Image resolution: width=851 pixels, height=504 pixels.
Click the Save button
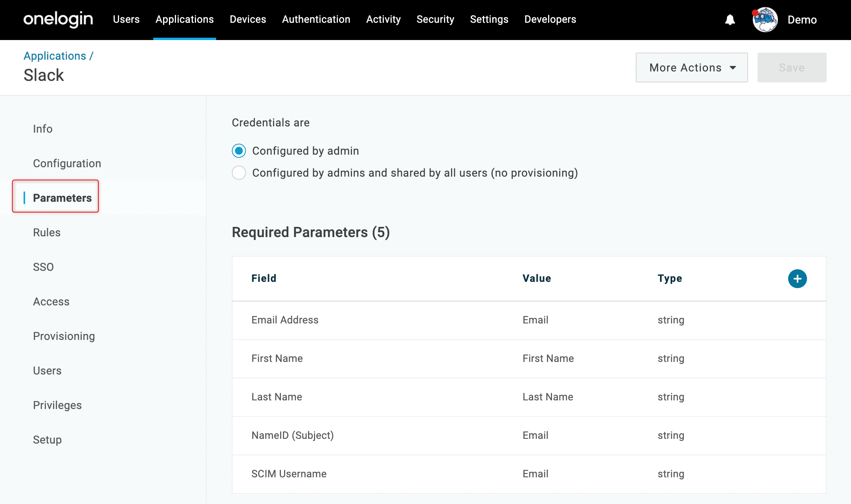792,68
